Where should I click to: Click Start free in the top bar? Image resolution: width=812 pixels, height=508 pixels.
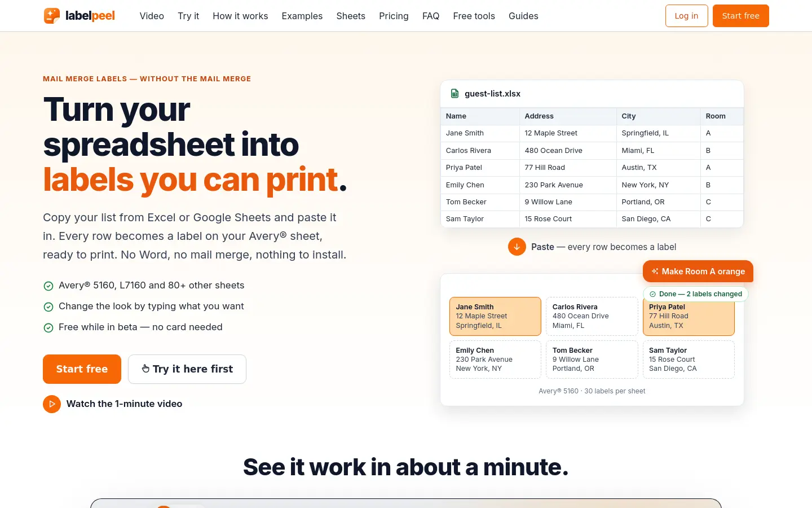740,16
